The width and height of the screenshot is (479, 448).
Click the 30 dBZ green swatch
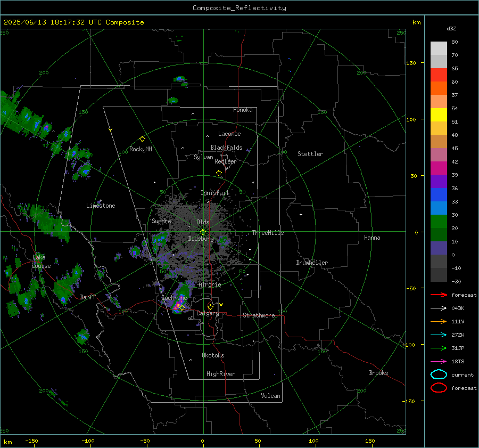click(439, 221)
